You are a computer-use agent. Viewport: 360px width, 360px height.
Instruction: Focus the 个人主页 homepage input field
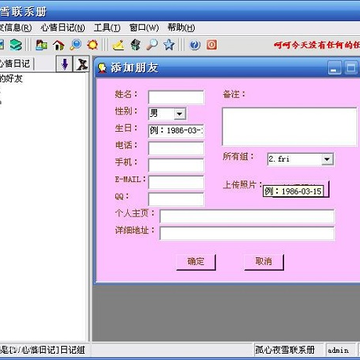[x=247, y=216]
